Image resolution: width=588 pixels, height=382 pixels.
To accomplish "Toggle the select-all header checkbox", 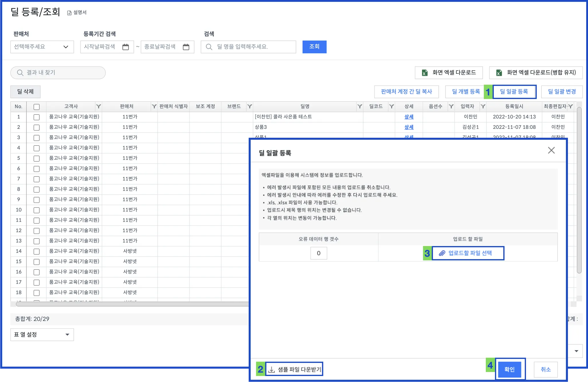I will point(36,107).
